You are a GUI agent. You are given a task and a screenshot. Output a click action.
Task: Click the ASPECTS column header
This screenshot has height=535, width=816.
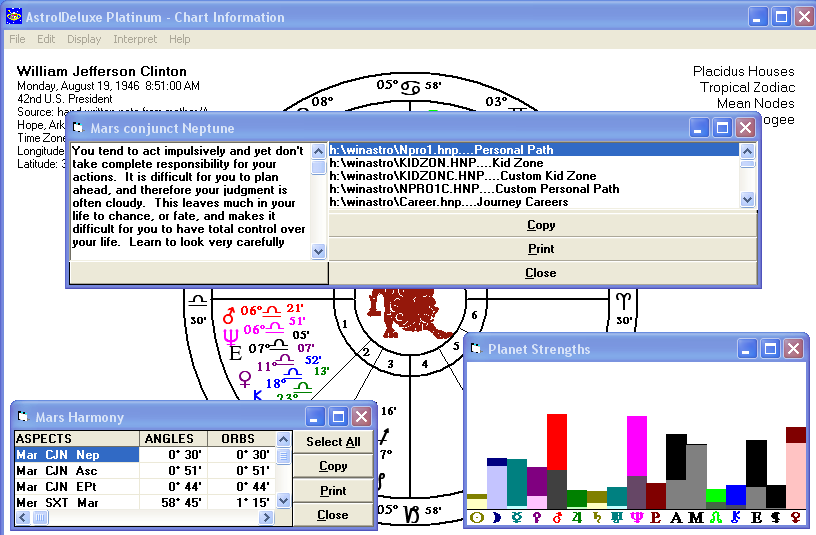pyautogui.click(x=77, y=439)
